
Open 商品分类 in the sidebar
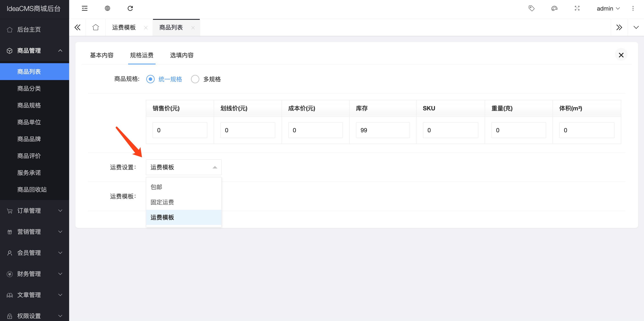[29, 88]
